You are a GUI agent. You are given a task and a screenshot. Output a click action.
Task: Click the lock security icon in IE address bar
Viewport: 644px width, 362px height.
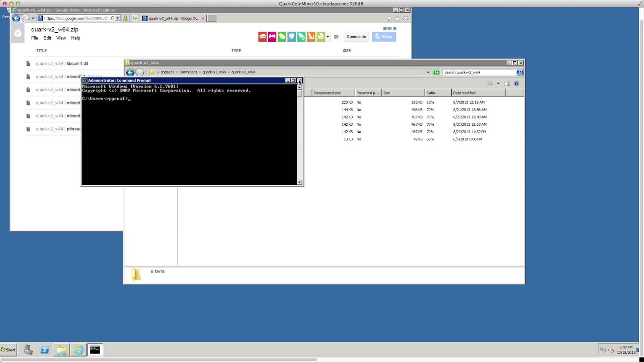[x=125, y=19]
